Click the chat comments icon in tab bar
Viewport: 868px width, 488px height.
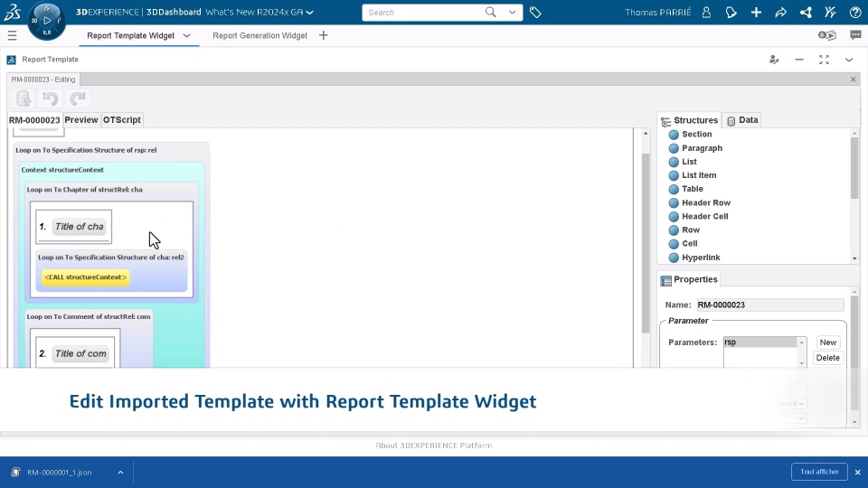856,35
